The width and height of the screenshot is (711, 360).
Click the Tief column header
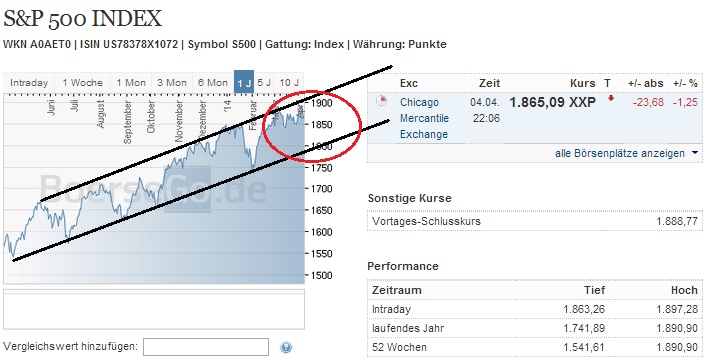594,290
